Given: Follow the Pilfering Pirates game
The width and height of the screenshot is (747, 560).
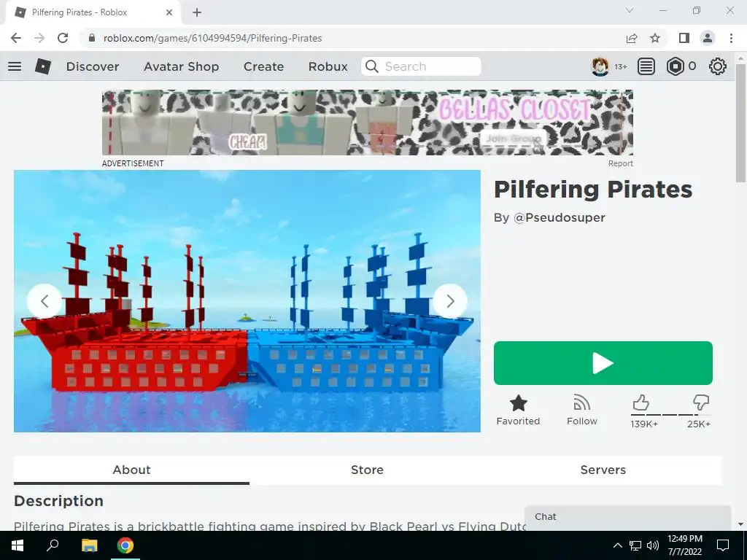Looking at the screenshot, I should coord(581,410).
